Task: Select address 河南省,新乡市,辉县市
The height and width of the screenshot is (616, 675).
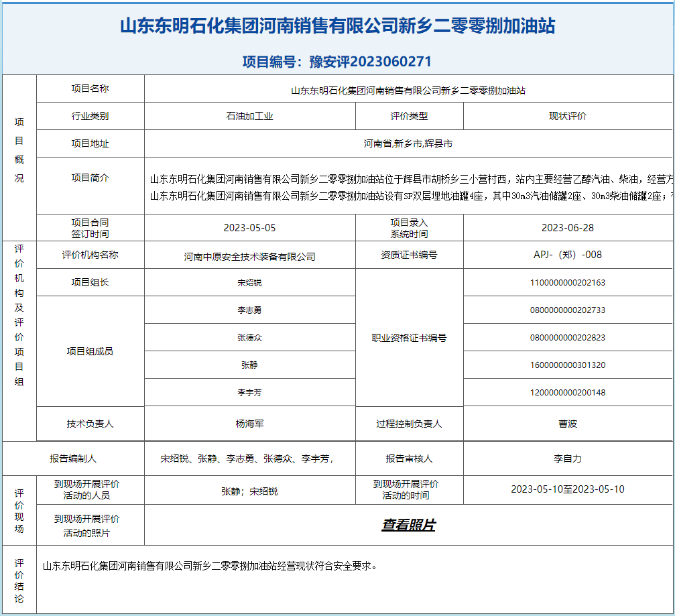Action: 408,143
